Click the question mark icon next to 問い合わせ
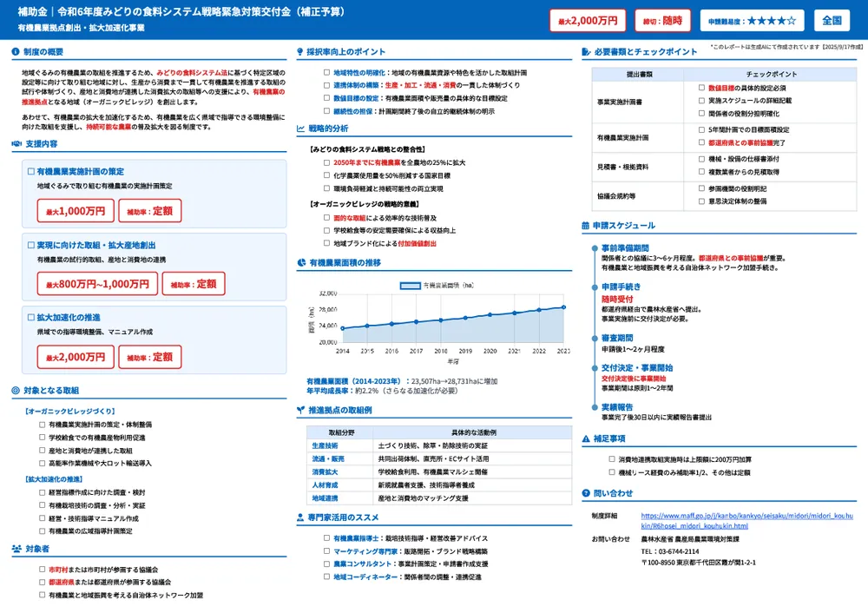The image size is (868, 613). [585, 492]
